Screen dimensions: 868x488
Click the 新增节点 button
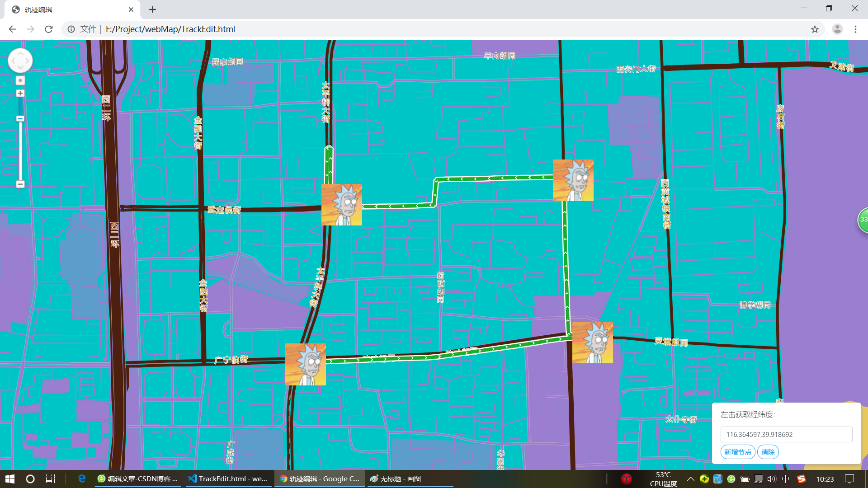click(x=737, y=452)
